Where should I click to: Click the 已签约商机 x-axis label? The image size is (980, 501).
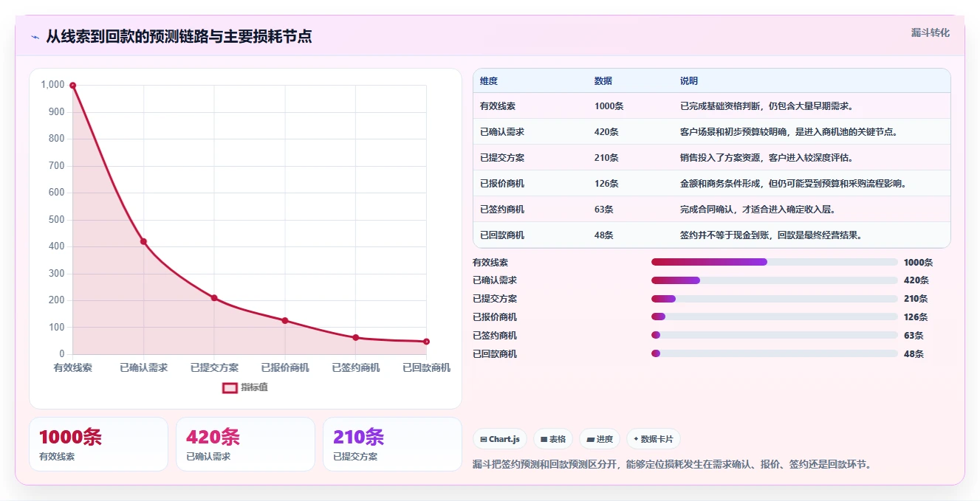pyautogui.click(x=356, y=367)
